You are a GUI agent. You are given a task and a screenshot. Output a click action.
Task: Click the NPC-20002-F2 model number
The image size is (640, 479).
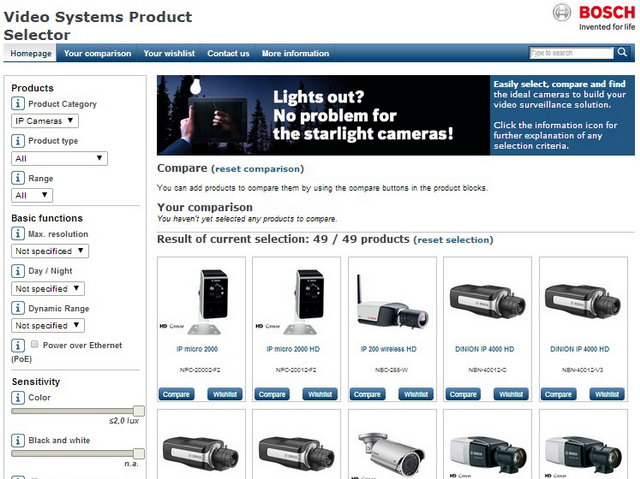click(200, 370)
